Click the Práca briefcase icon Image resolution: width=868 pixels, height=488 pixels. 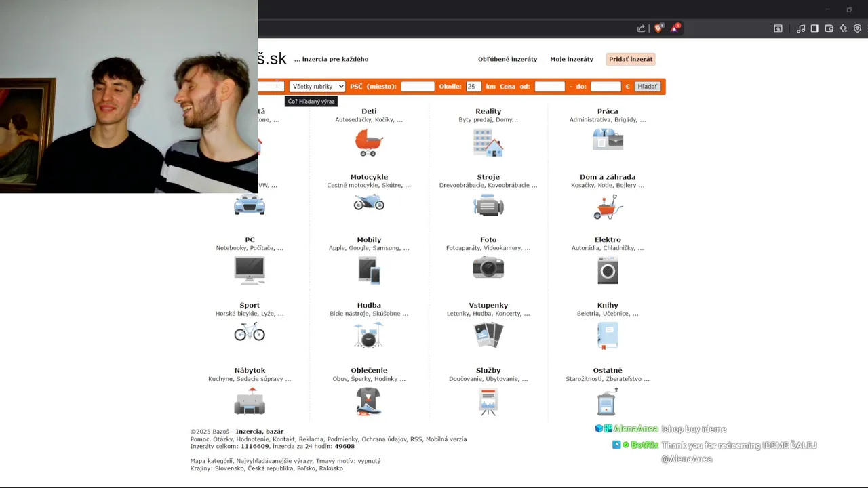pos(608,140)
